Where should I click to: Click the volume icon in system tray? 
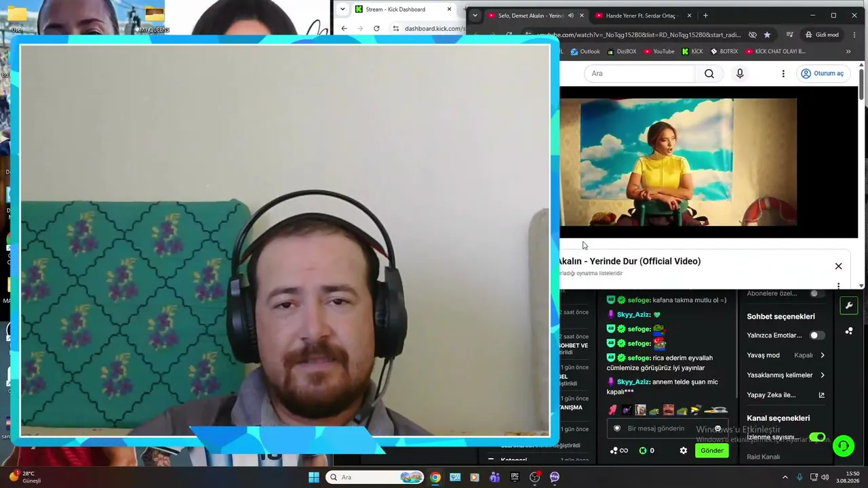point(825,477)
